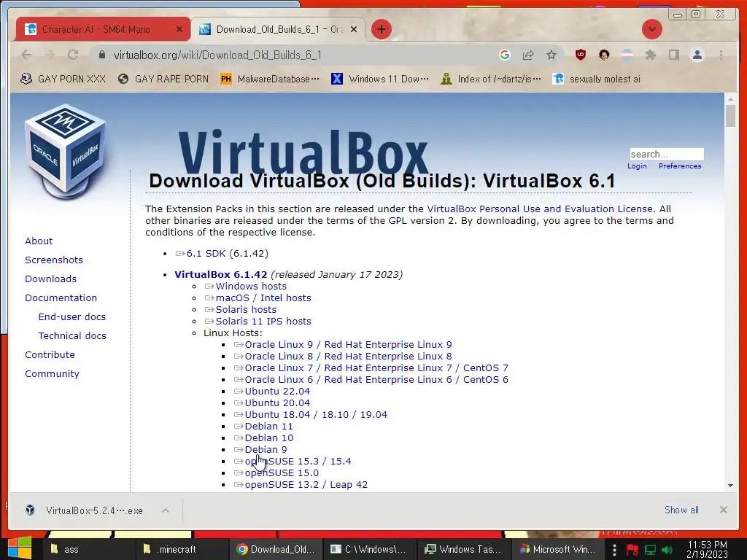
Task: Close the Download_Old_Builds_6_1 tab
Action: tap(354, 29)
